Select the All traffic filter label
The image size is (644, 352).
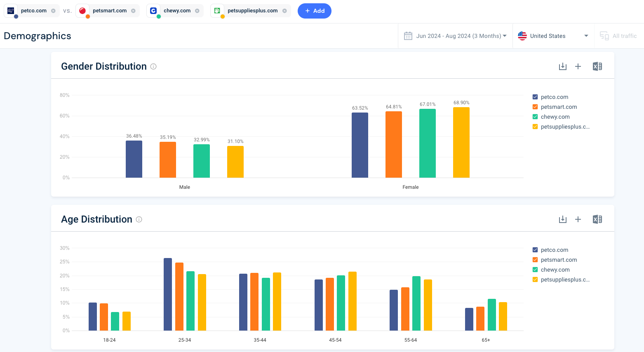click(x=625, y=36)
